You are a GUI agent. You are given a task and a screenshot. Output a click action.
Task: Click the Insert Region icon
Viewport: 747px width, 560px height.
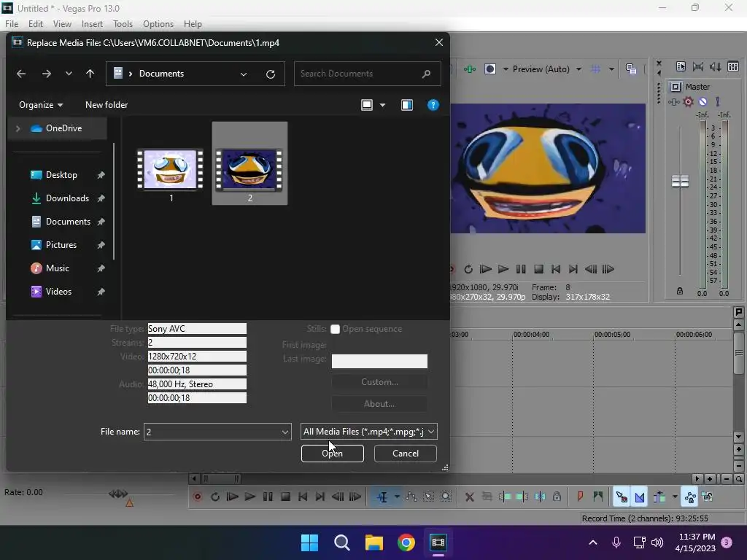pyautogui.click(x=598, y=497)
